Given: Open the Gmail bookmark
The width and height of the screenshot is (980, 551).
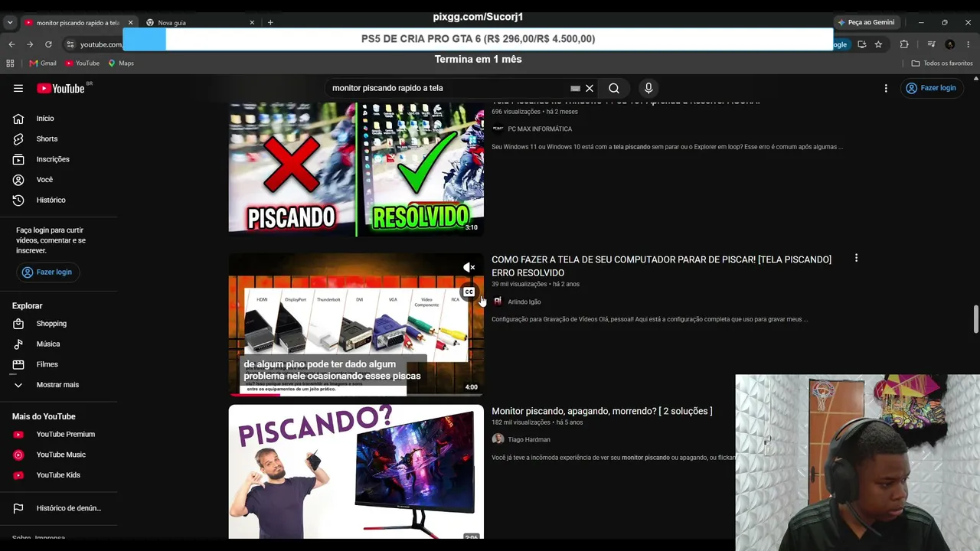Looking at the screenshot, I should [x=43, y=64].
